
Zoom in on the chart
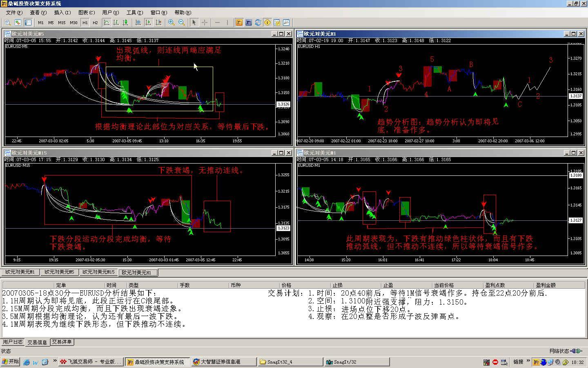(x=171, y=22)
